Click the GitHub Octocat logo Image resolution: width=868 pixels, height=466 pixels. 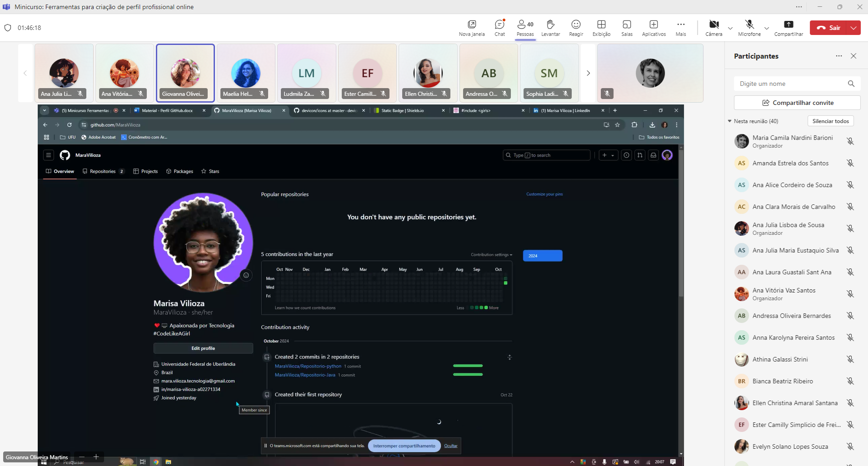[x=65, y=155]
